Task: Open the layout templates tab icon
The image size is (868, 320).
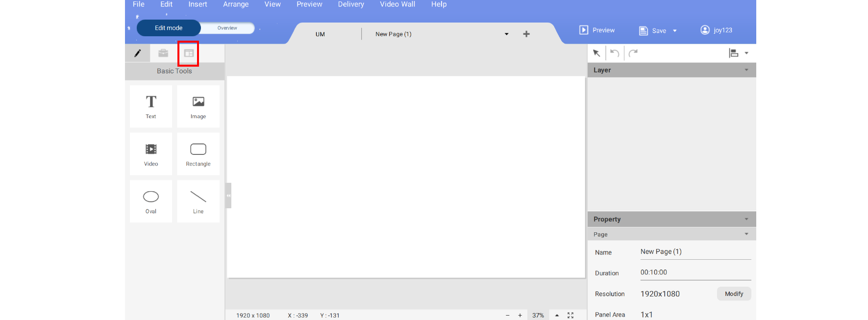Action: coord(189,53)
